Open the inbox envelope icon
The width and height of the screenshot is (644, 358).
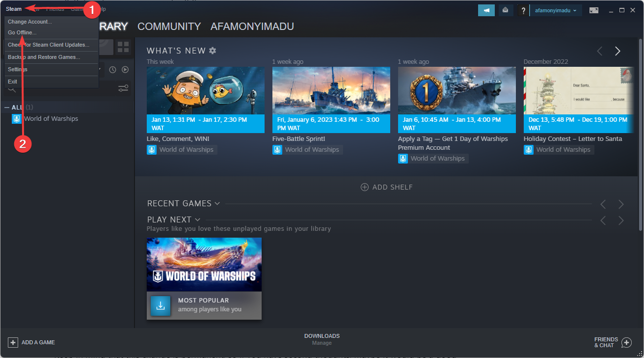(x=505, y=10)
